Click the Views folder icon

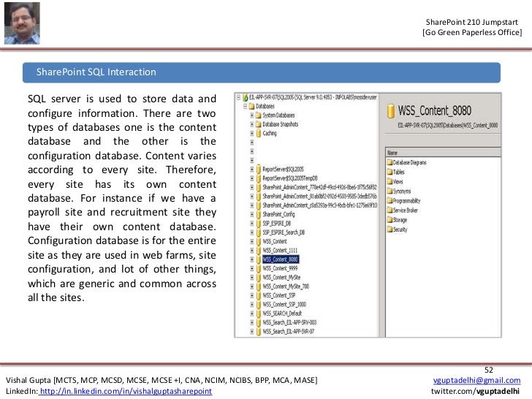(389, 181)
